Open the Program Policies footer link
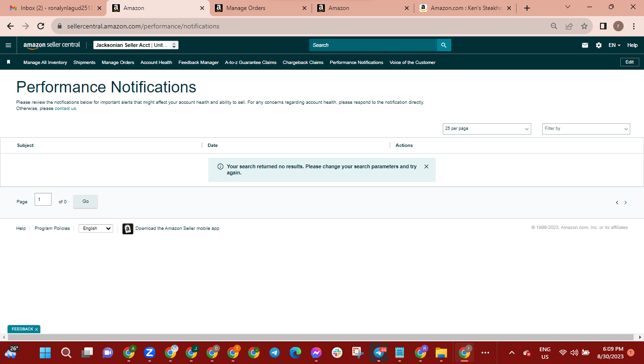This screenshot has width=644, height=364. tap(52, 228)
